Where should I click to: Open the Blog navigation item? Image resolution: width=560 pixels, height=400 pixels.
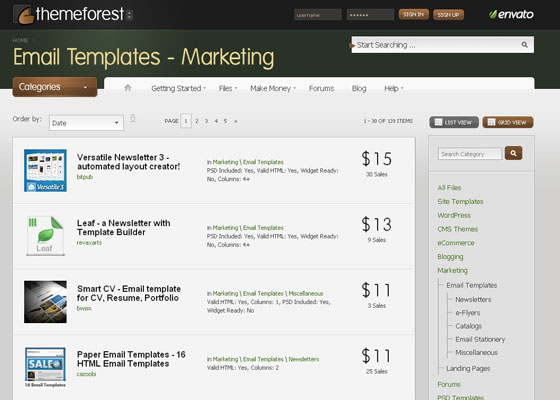[359, 88]
